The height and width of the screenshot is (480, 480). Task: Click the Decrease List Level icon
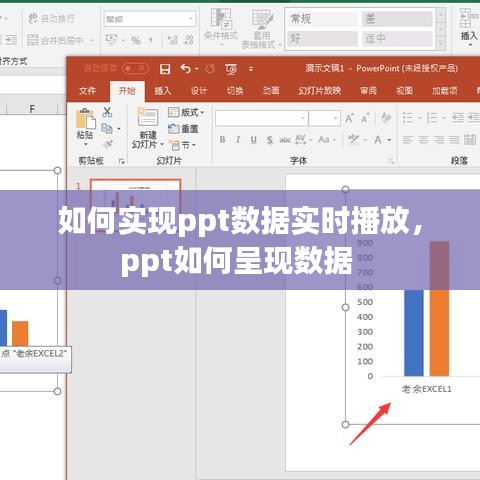click(x=458, y=118)
